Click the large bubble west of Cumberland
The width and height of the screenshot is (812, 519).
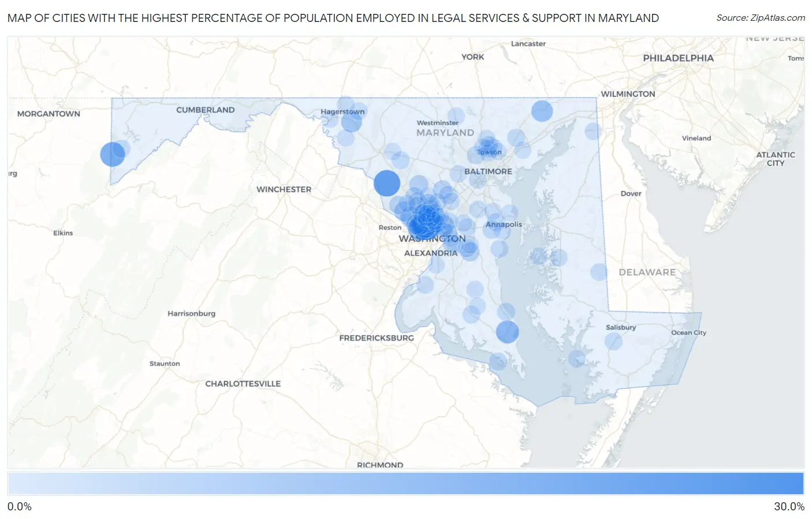[113, 154]
